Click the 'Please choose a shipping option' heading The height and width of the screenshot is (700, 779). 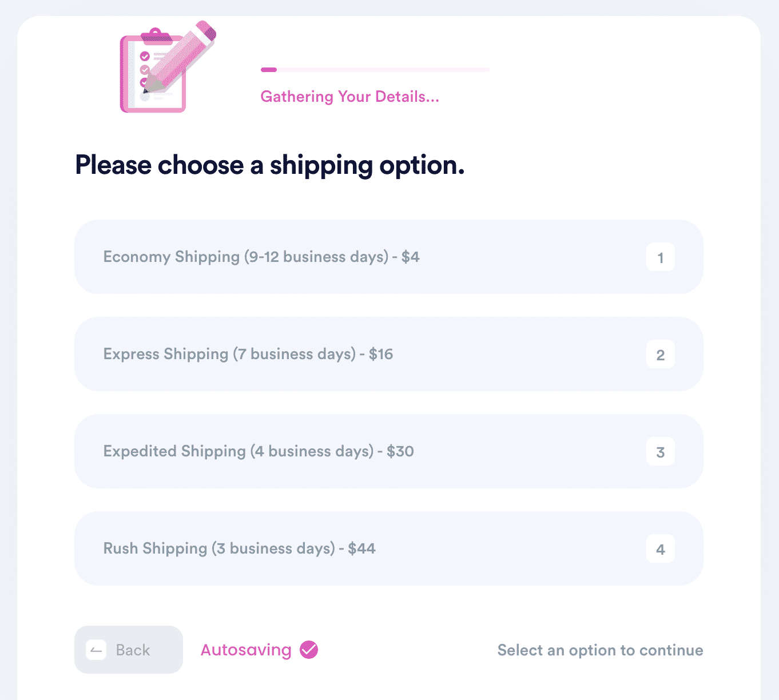tap(269, 165)
